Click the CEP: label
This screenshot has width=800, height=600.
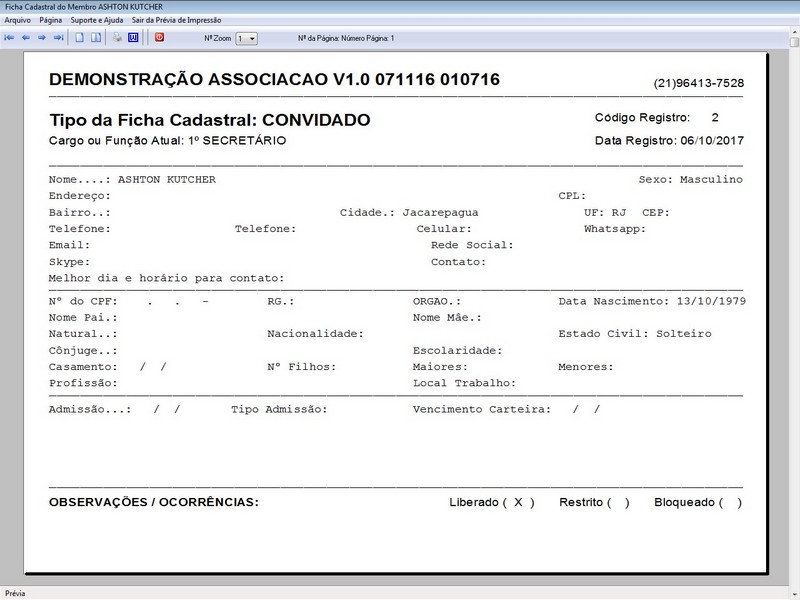[656, 213]
